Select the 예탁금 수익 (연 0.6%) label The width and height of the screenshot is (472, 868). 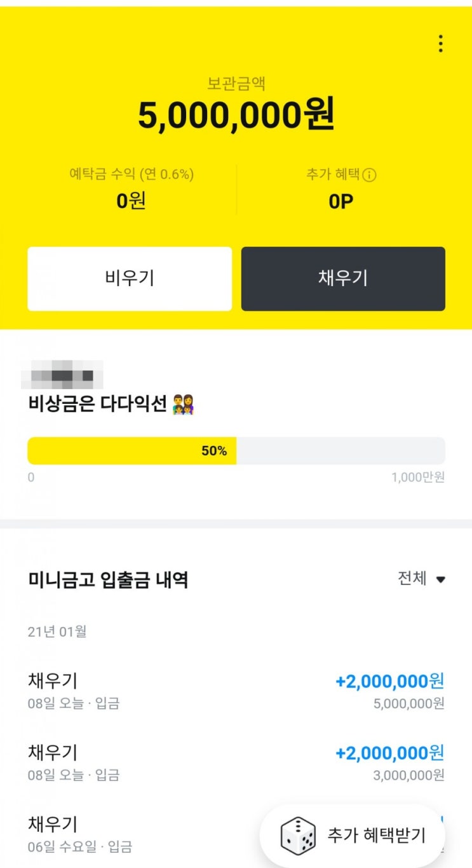pyautogui.click(x=131, y=174)
